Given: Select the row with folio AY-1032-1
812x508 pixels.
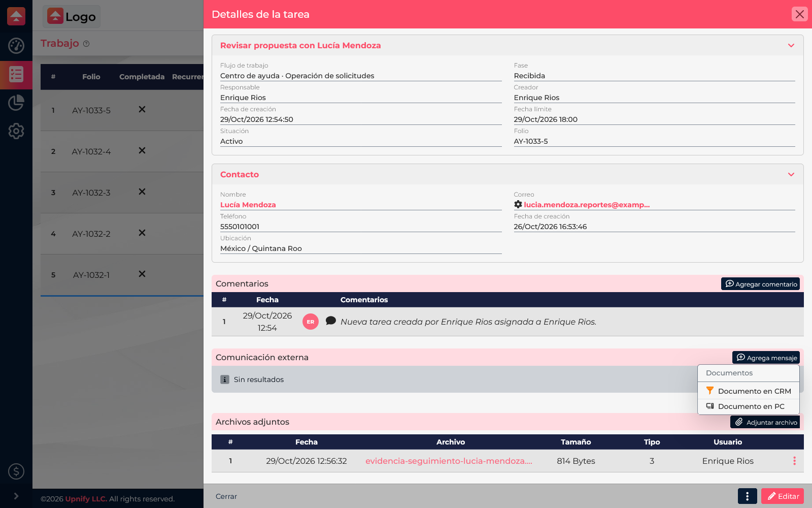Looking at the screenshot, I should tap(122, 275).
